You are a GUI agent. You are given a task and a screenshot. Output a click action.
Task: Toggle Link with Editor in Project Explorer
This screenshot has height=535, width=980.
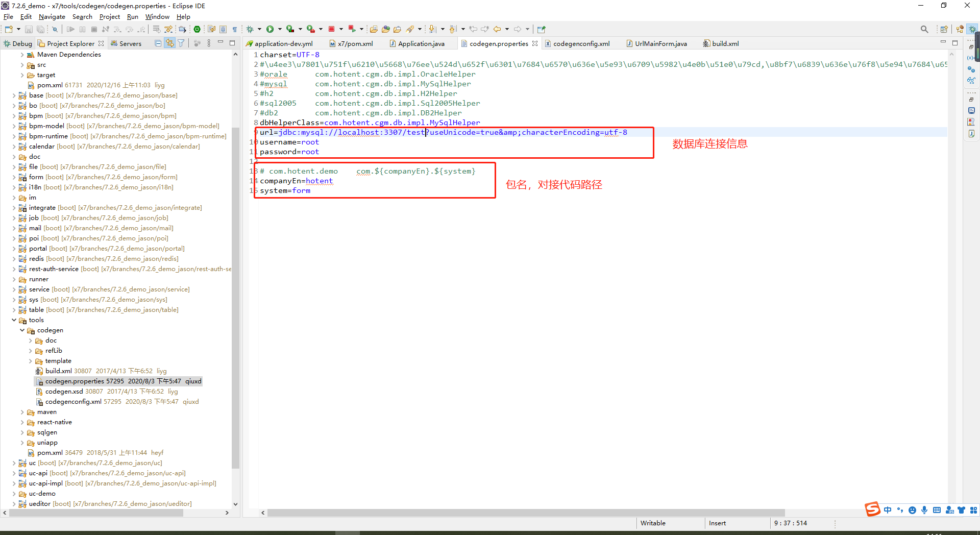click(169, 43)
